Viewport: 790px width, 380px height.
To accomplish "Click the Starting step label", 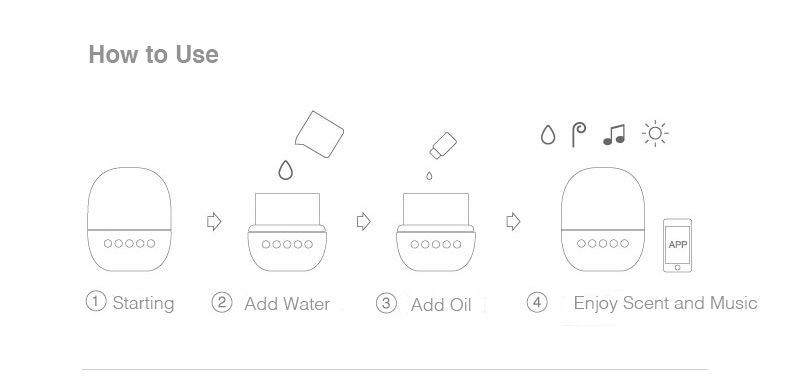I will [143, 303].
